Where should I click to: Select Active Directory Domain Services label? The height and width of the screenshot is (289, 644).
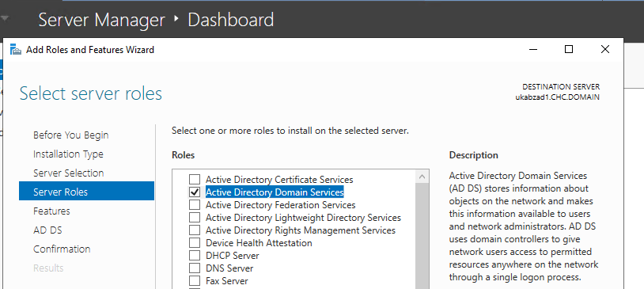[x=275, y=192]
